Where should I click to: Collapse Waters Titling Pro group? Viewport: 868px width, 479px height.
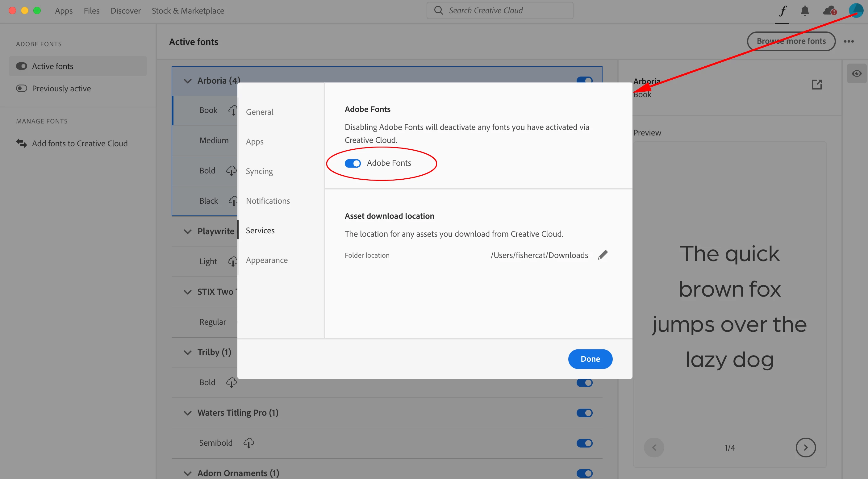click(x=187, y=413)
